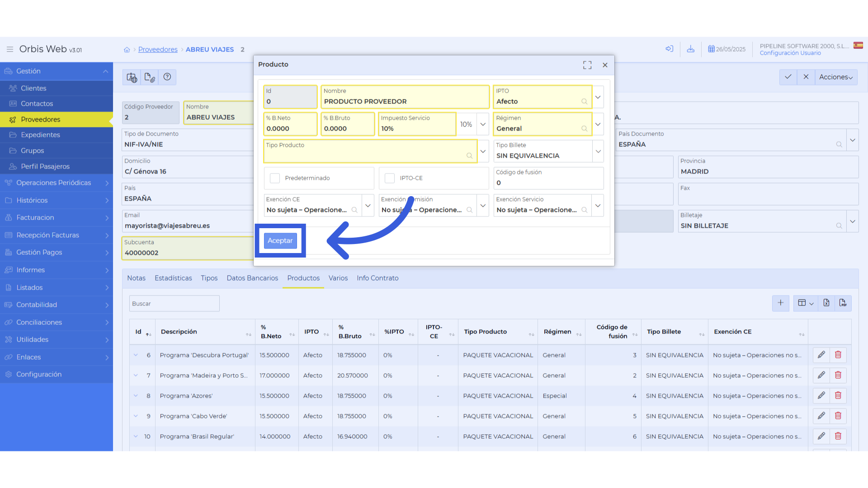
Task: Open the calendar date 26/05/2025
Action: coord(726,49)
